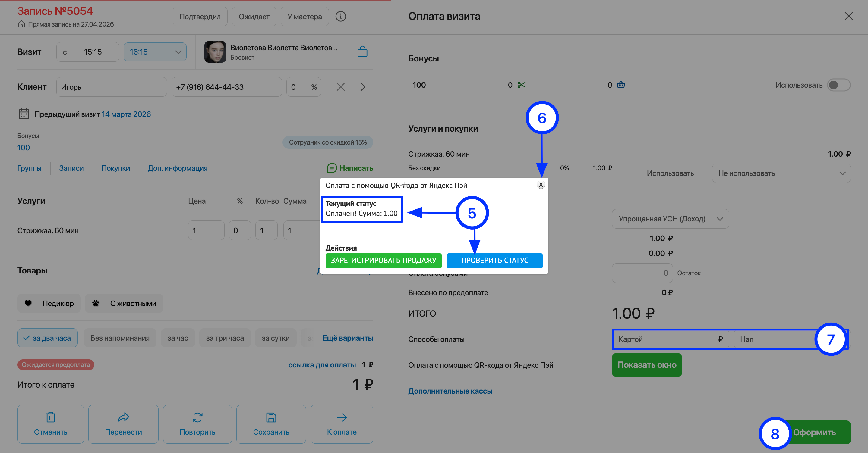Viewport: 868px width, 453px height.
Task: Click the Написать message link
Action: (350, 168)
